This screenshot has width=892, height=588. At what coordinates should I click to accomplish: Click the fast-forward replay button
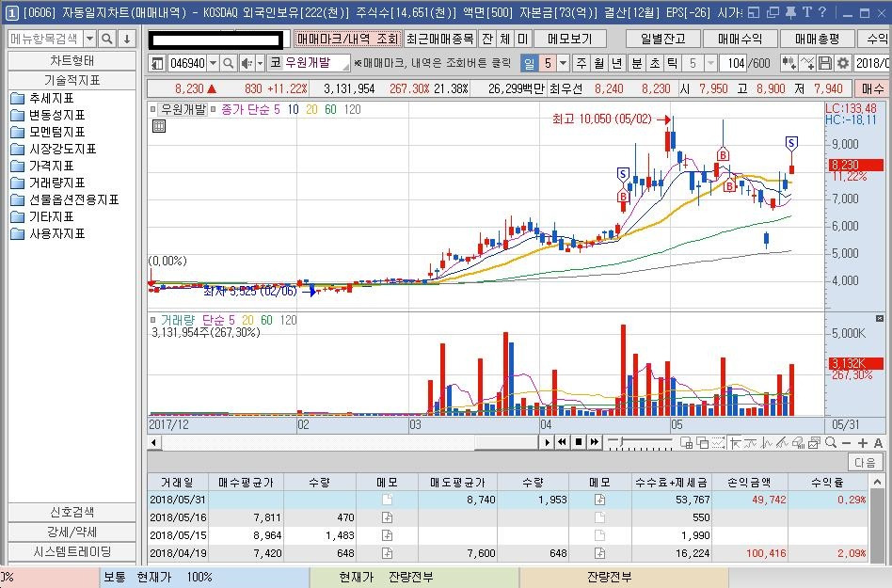click(x=595, y=442)
